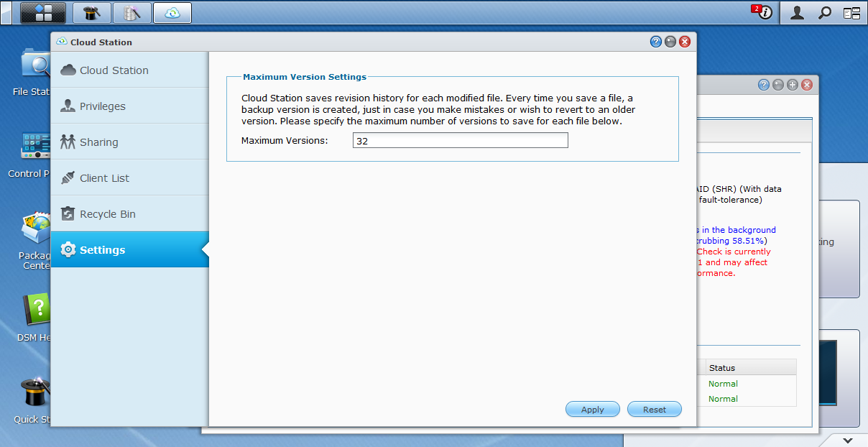Select the Cloud Station taskbar button

tap(172, 12)
